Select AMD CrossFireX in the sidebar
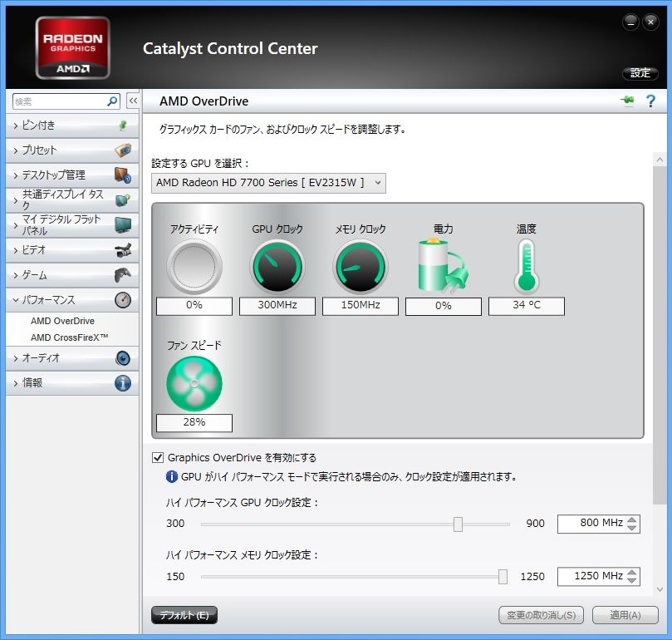The height and width of the screenshot is (640, 672). click(70, 337)
